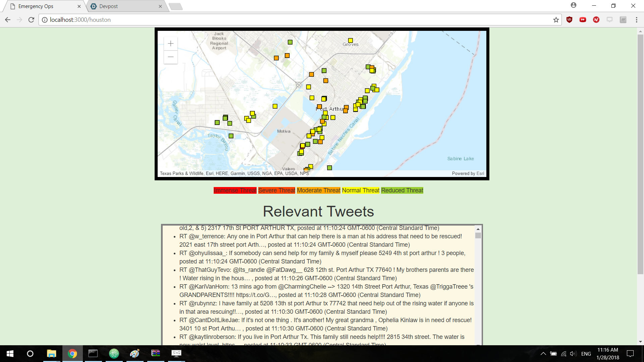Select the Reduced Threat green legend

coord(402,190)
